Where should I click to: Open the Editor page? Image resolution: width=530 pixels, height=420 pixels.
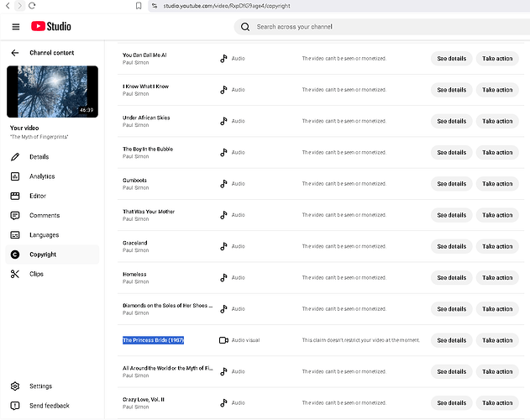[x=38, y=196]
